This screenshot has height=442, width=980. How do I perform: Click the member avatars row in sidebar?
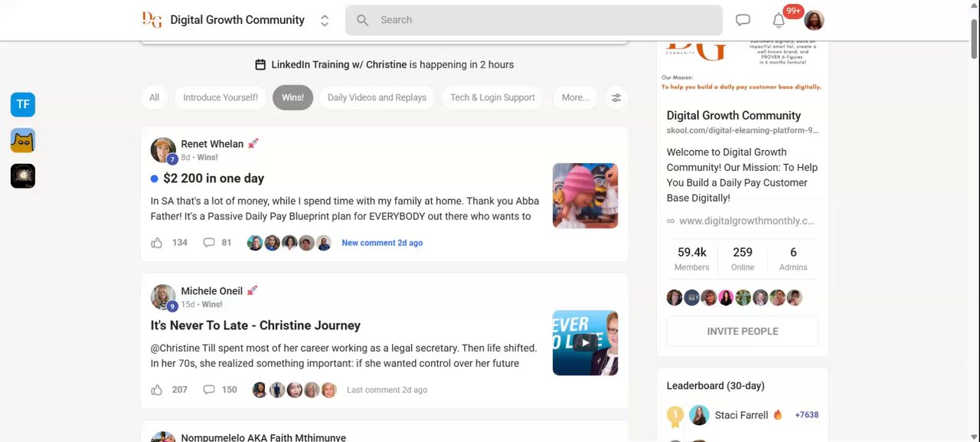(x=734, y=297)
